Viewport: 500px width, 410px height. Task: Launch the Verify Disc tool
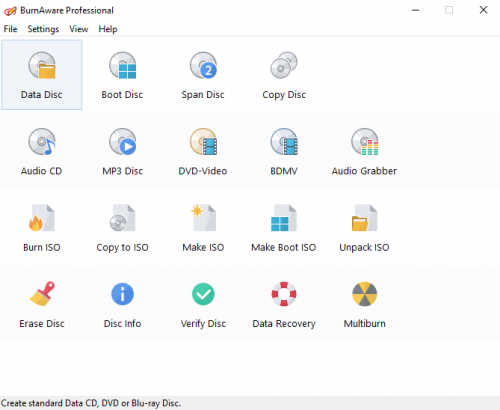(x=203, y=304)
